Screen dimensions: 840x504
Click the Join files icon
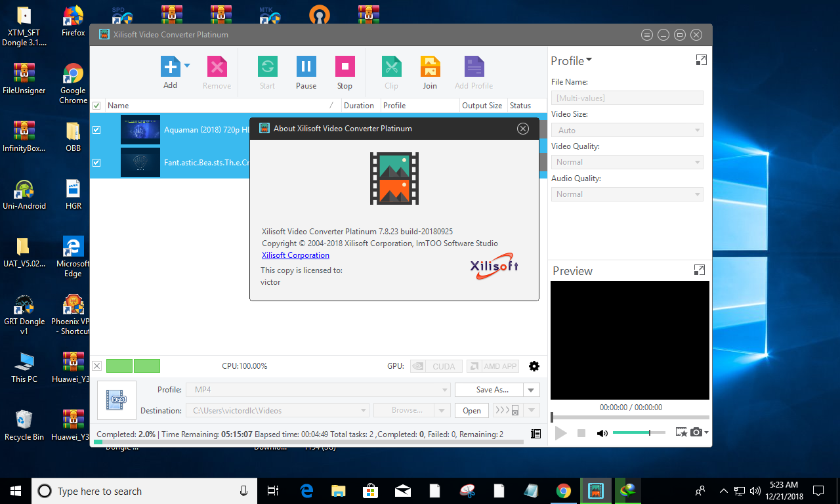[x=430, y=66]
